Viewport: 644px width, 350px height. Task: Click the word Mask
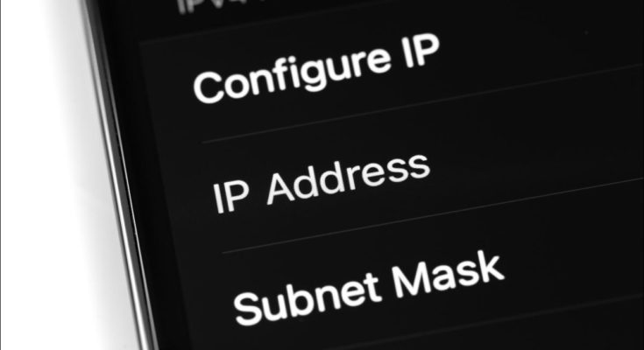point(447,273)
